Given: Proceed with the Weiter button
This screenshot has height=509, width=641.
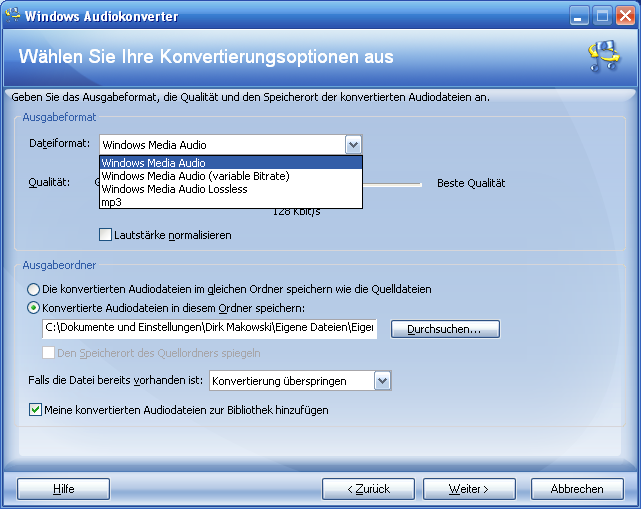Looking at the screenshot, I should pyautogui.click(x=469, y=489).
